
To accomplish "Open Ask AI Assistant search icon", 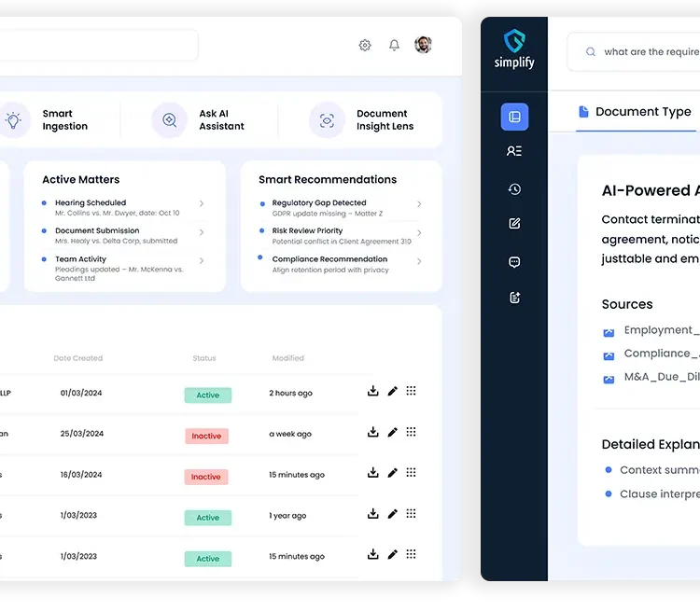I will tap(169, 120).
